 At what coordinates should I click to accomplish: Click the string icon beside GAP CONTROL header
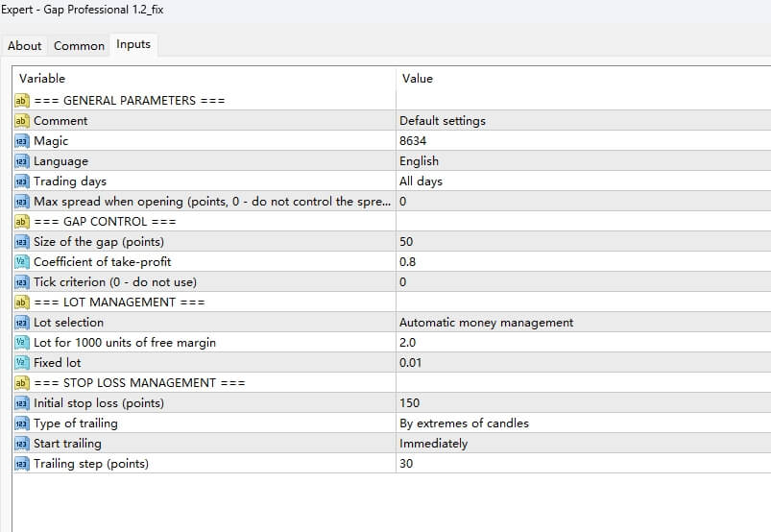coord(22,222)
